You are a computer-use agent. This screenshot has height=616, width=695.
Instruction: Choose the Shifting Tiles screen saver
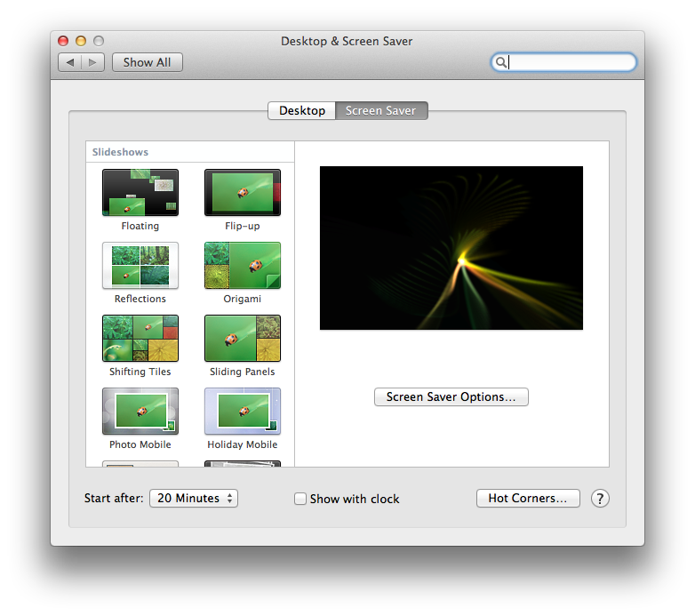pyautogui.click(x=140, y=339)
